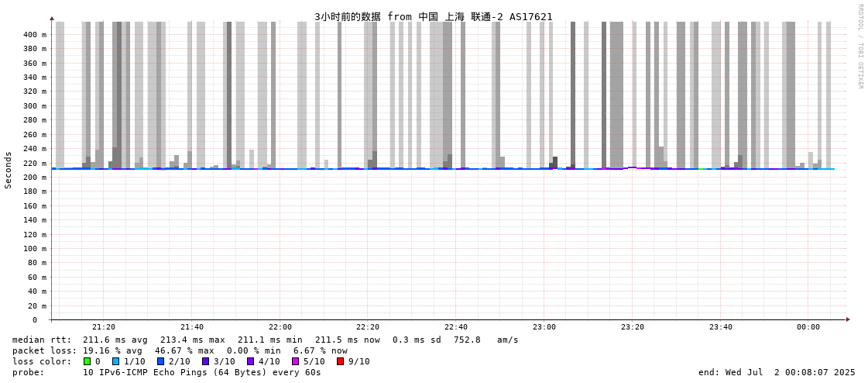Screen dimensions: 868x383
Task: Select the '140 m' y-axis label
Action: click(x=34, y=220)
